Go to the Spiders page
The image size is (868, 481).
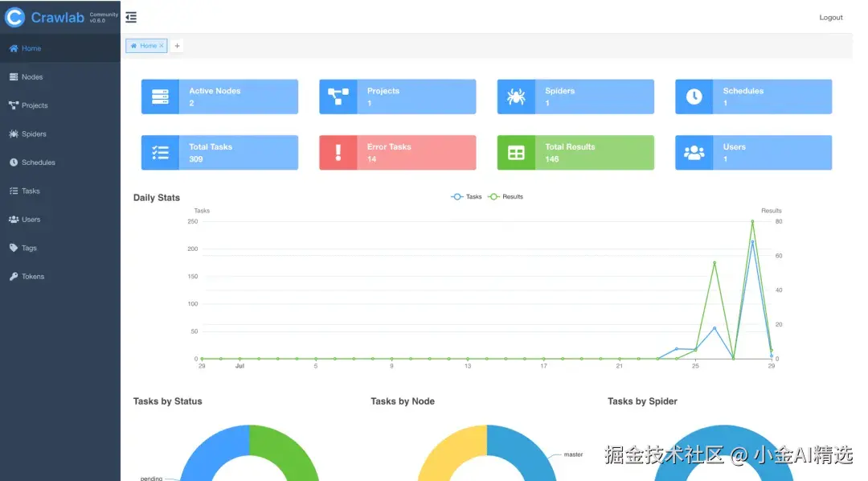click(x=60, y=134)
